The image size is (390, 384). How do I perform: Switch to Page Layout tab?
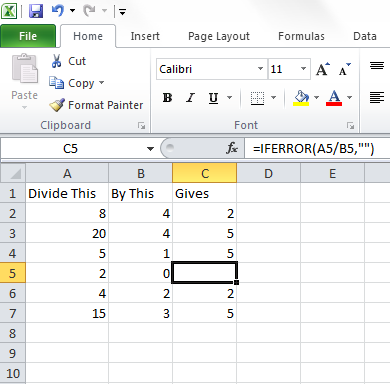coord(219,36)
